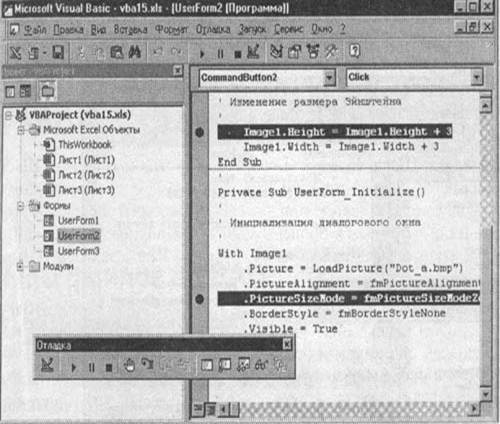
Task: Open the Сервис menu
Action: point(289,29)
